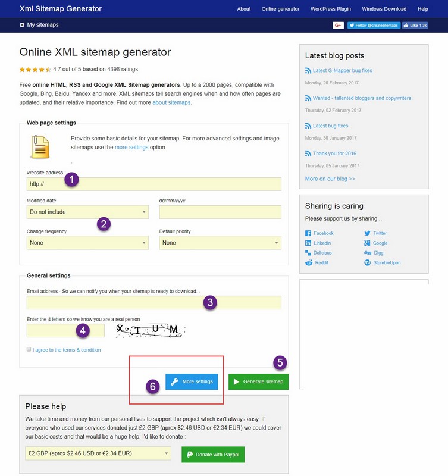Click the StumbleUpon share icon

[x=368, y=262]
